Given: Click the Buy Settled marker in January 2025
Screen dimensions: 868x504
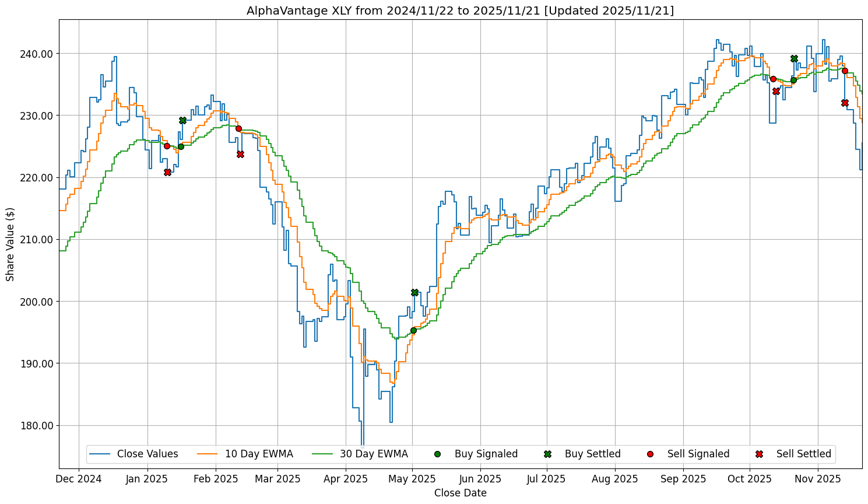Looking at the screenshot, I should coord(182,120).
